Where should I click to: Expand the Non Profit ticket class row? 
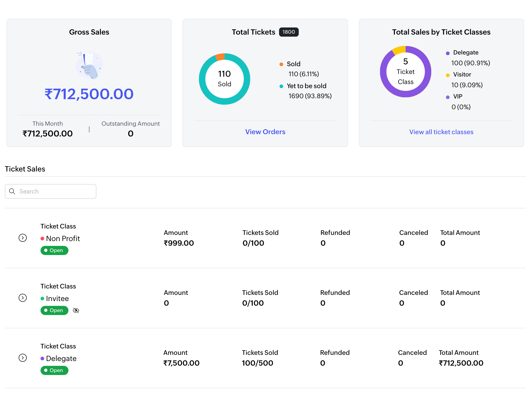click(x=23, y=238)
